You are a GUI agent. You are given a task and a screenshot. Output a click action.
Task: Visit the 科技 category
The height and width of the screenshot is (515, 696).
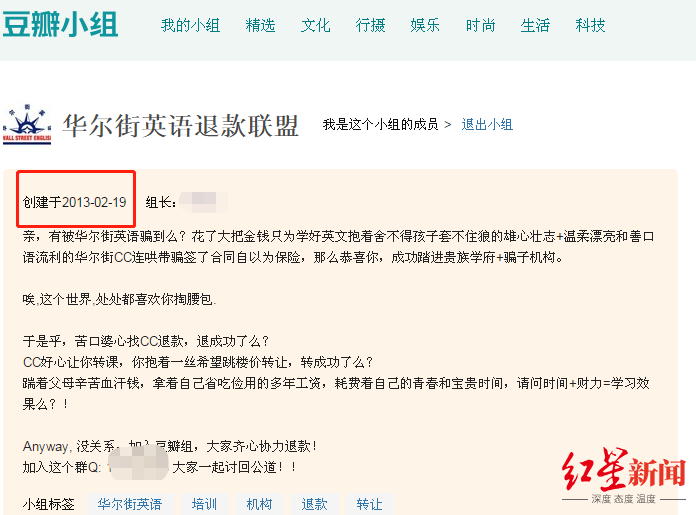point(590,25)
